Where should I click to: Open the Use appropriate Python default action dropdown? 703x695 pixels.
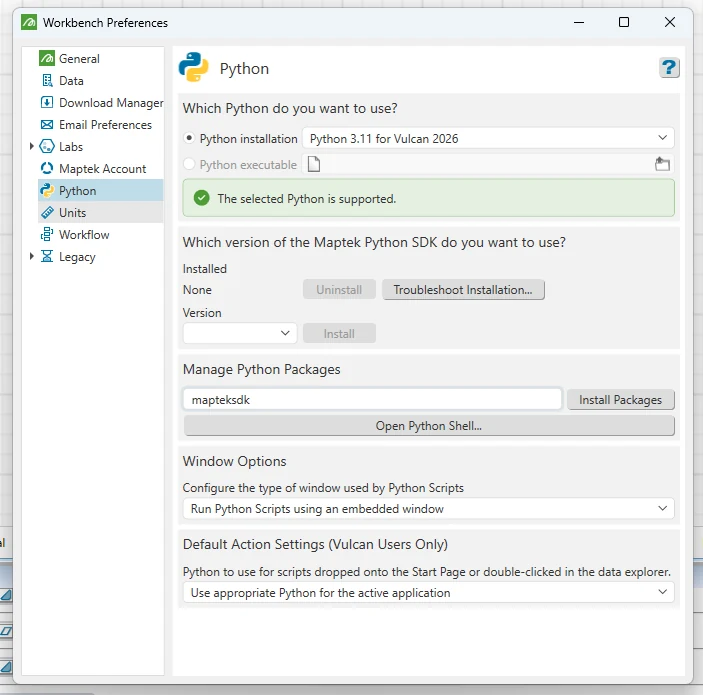(x=428, y=592)
